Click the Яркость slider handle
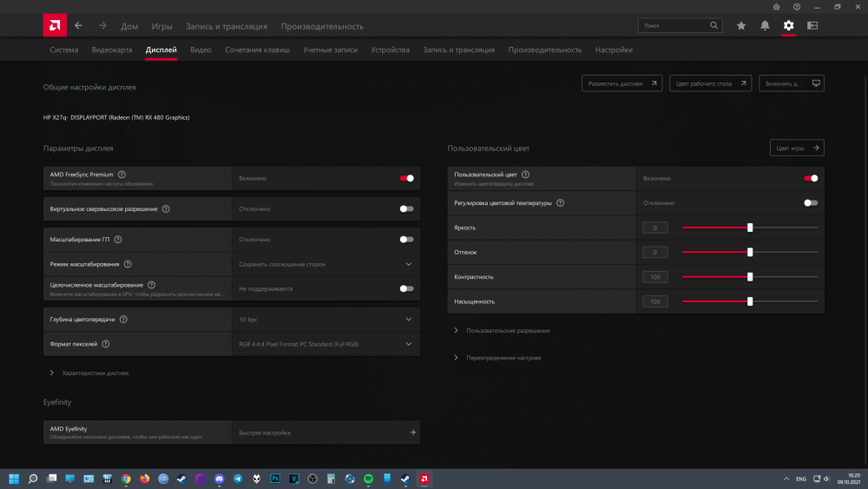This screenshot has width=868, height=489. [x=750, y=228]
